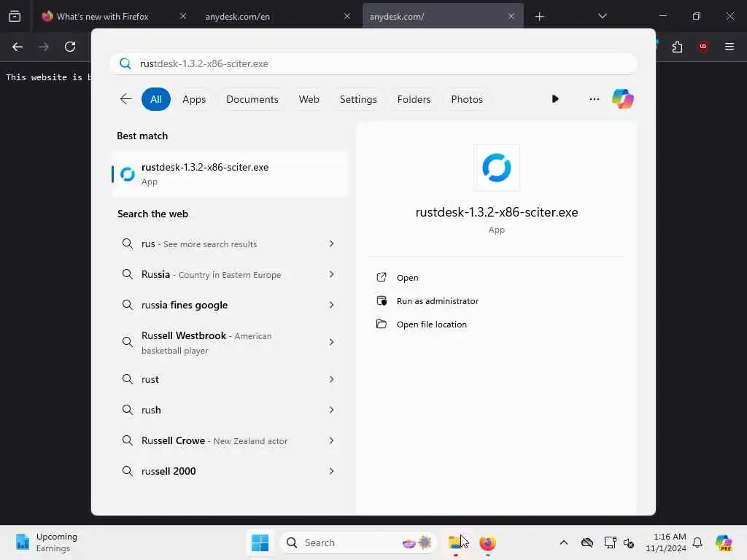Click the taskbar Search box
The image size is (747, 560).
click(x=358, y=542)
